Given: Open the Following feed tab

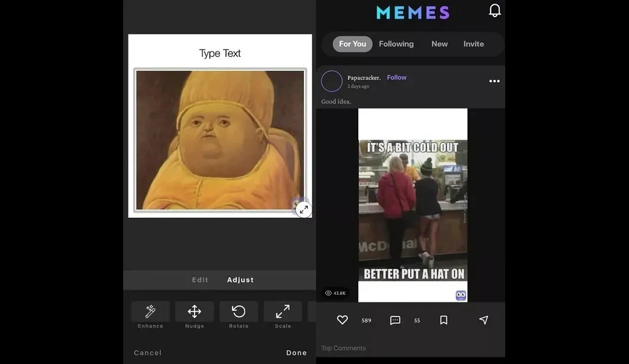Looking at the screenshot, I should click(x=396, y=44).
